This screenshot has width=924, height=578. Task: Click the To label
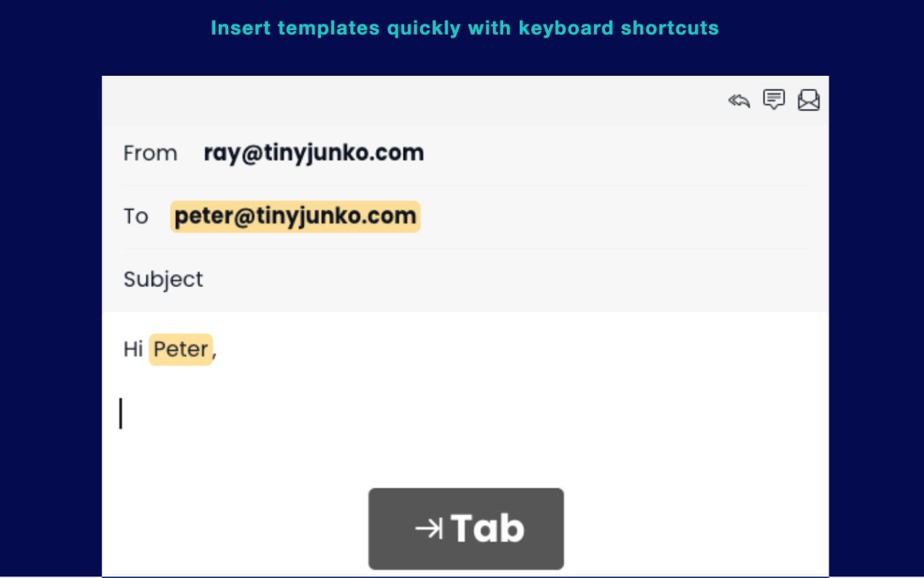click(136, 216)
